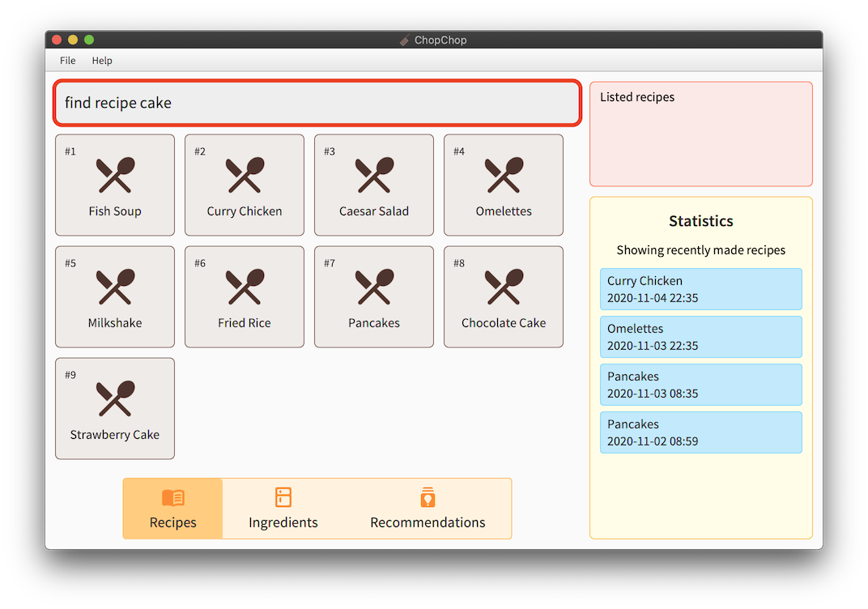The height and width of the screenshot is (609, 868).
Task: Select the Caesar Salad recipe label
Action: coord(374,211)
